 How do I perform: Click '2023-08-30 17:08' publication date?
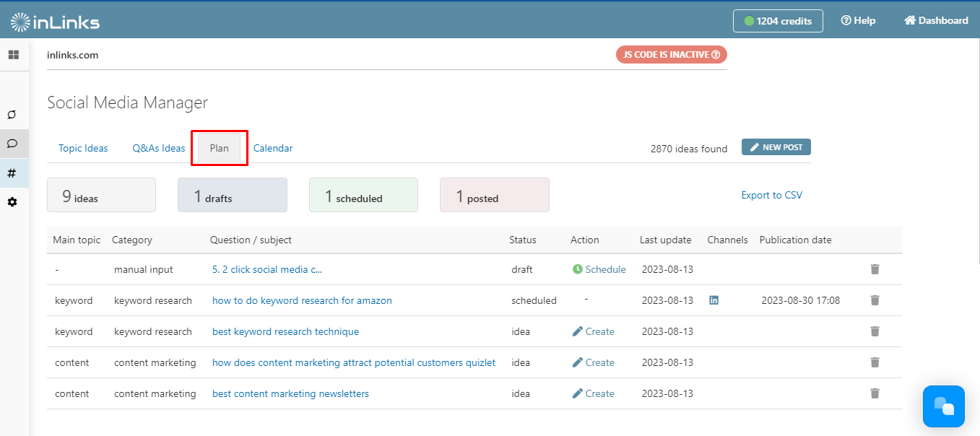(x=801, y=300)
